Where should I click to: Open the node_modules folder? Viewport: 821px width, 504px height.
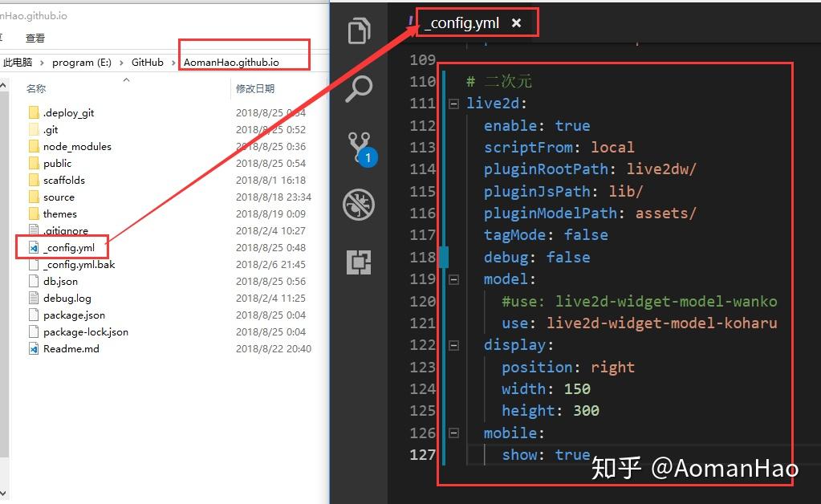pyautogui.click(x=76, y=146)
